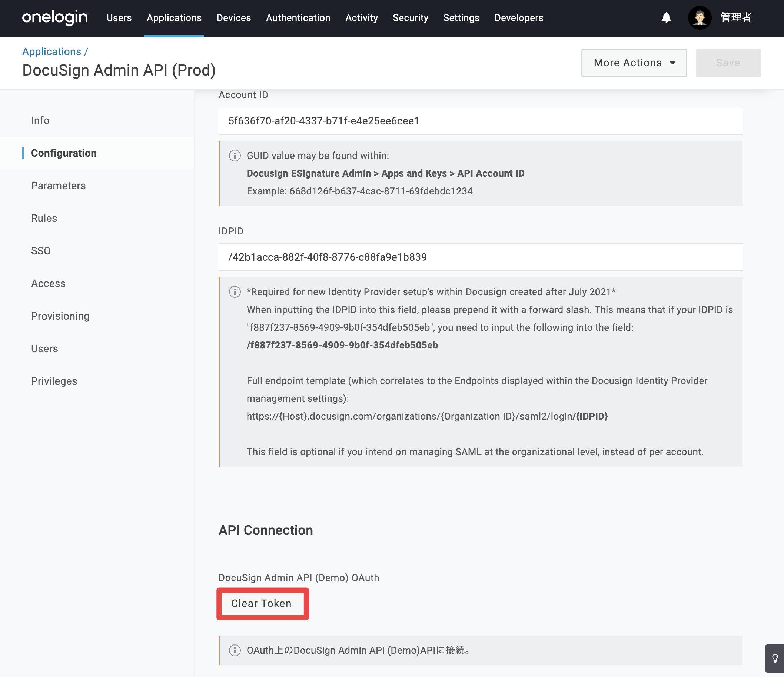Open the Security top menu

click(x=410, y=18)
